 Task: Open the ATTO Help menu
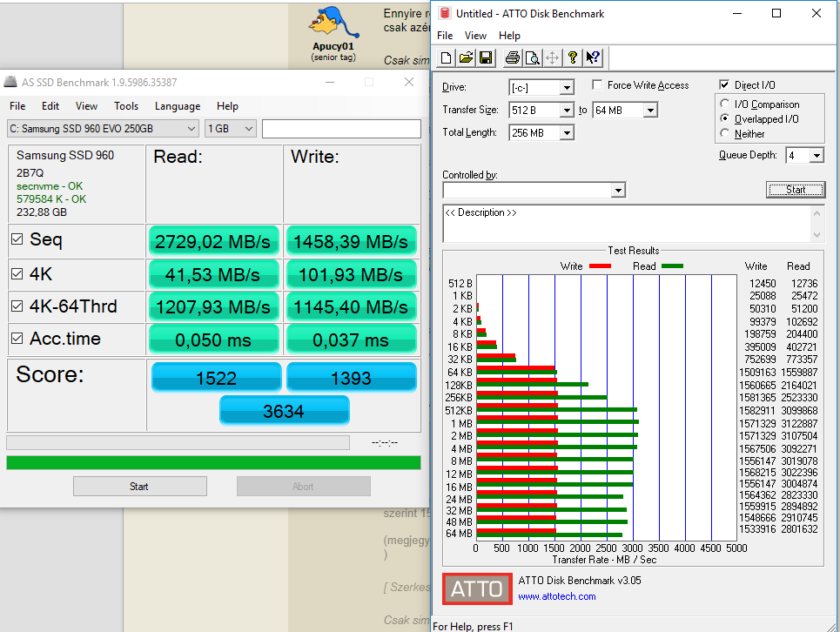click(x=509, y=36)
